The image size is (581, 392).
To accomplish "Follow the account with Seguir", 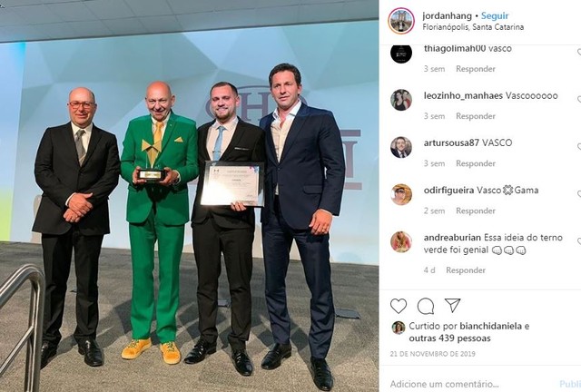I will pyautogui.click(x=495, y=16).
